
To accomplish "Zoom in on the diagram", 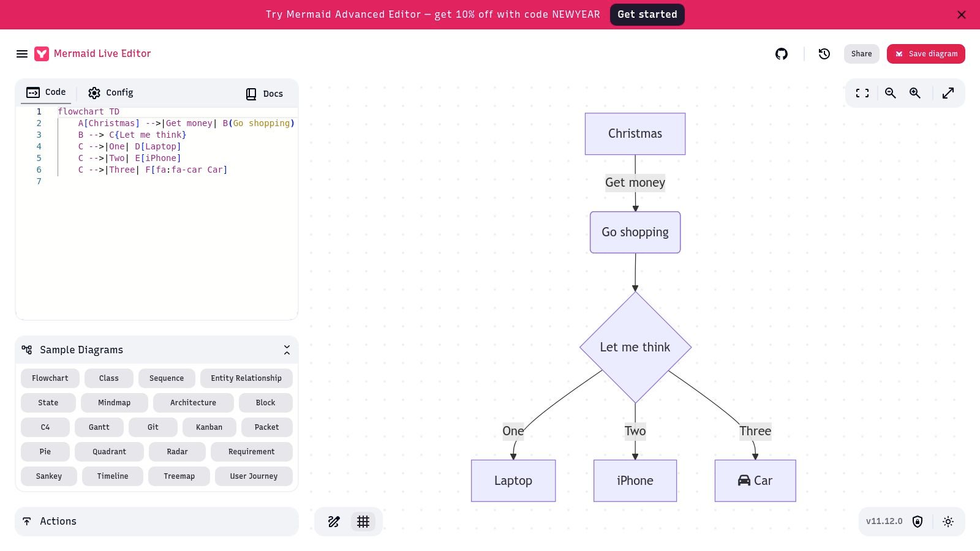I will [915, 93].
